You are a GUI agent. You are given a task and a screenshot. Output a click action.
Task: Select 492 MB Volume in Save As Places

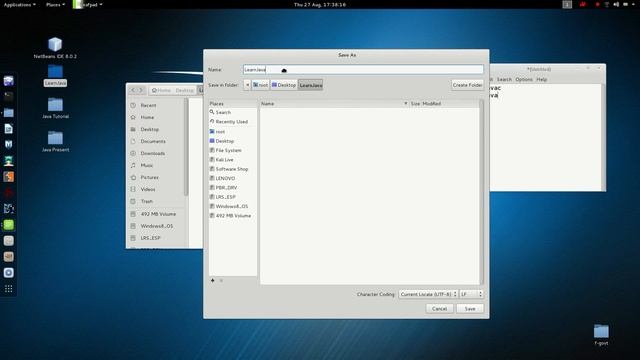[x=233, y=216]
